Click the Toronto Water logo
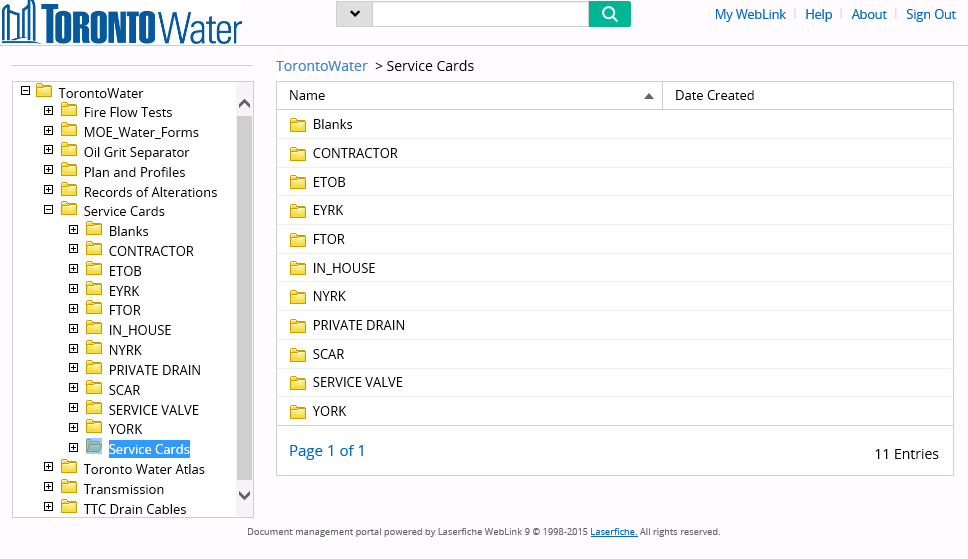Screen dimensions: 968x559 [x=122, y=23]
